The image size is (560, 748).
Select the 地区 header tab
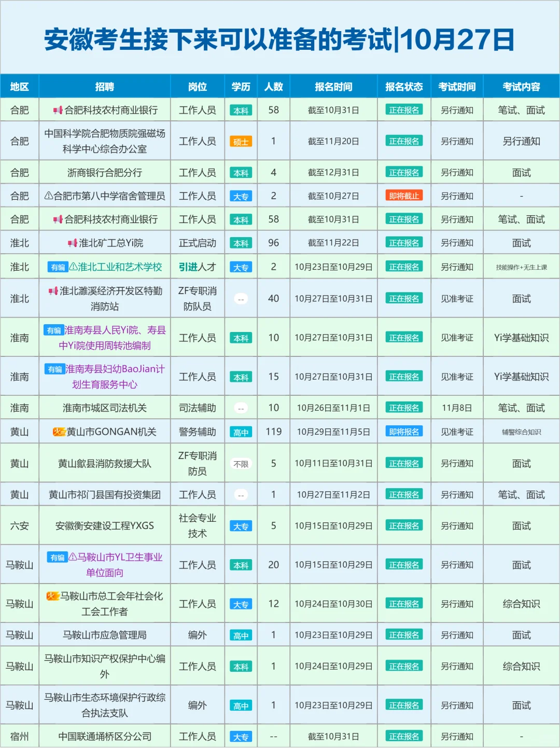click(x=20, y=87)
